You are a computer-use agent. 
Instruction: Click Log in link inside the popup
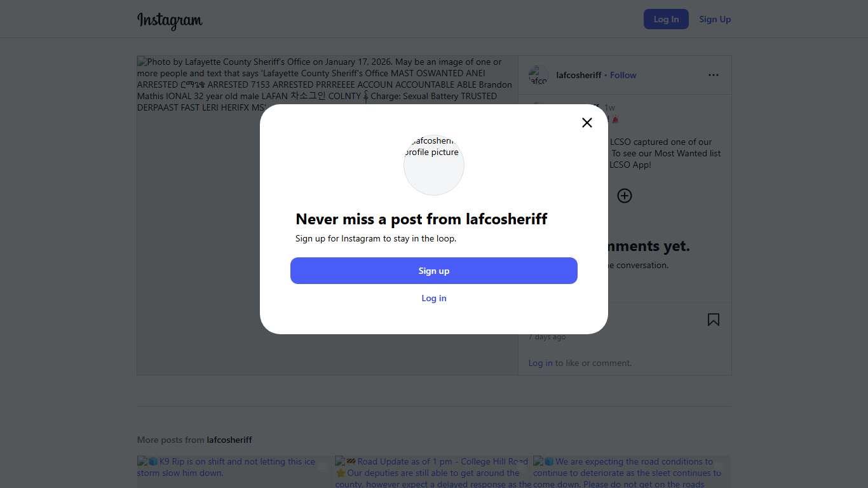click(x=434, y=298)
